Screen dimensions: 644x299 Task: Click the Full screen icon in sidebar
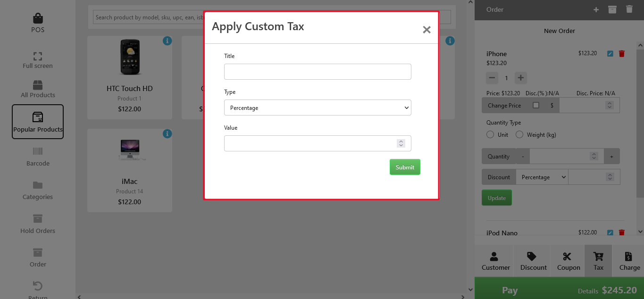pyautogui.click(x=38, y=56)
